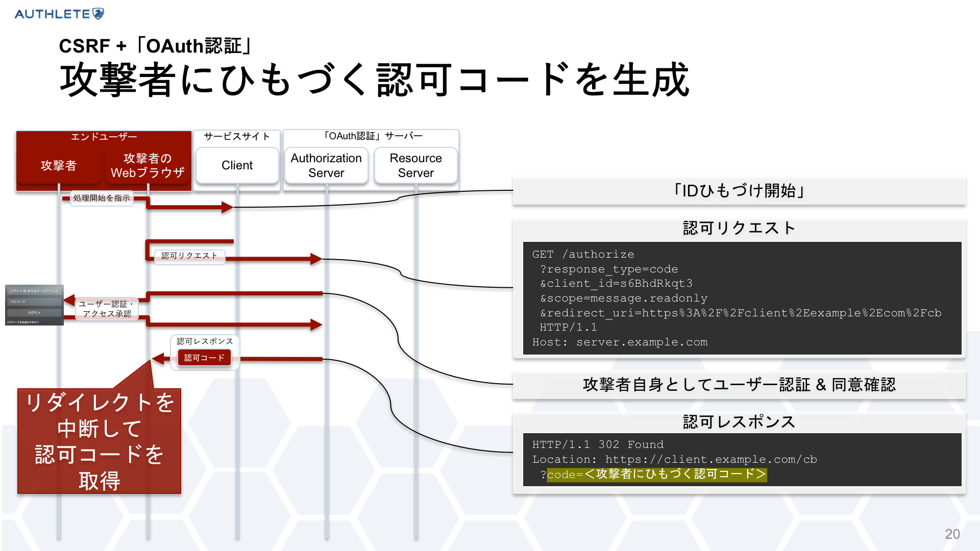This screenshot has width=980, height=551.
Task: Click 攻撃者自身としてユーザー認証 & 同意確認 bar
Action: point(739,385)
